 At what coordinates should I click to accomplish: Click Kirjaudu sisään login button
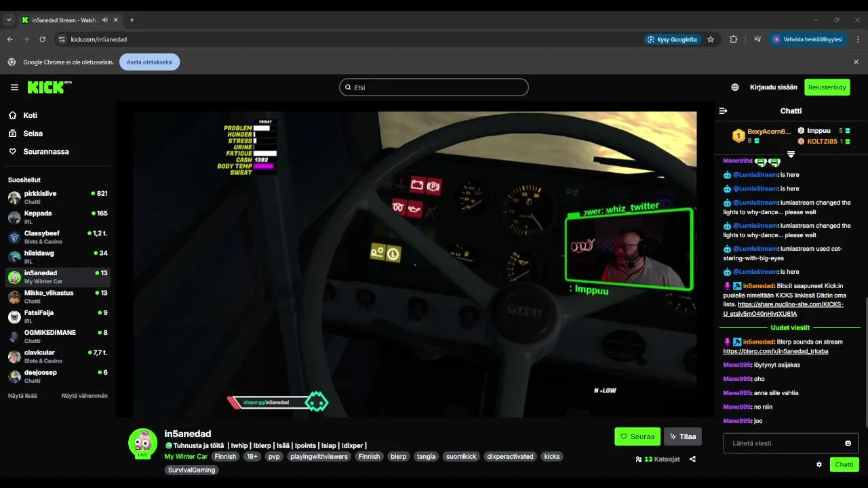[774, 87]
